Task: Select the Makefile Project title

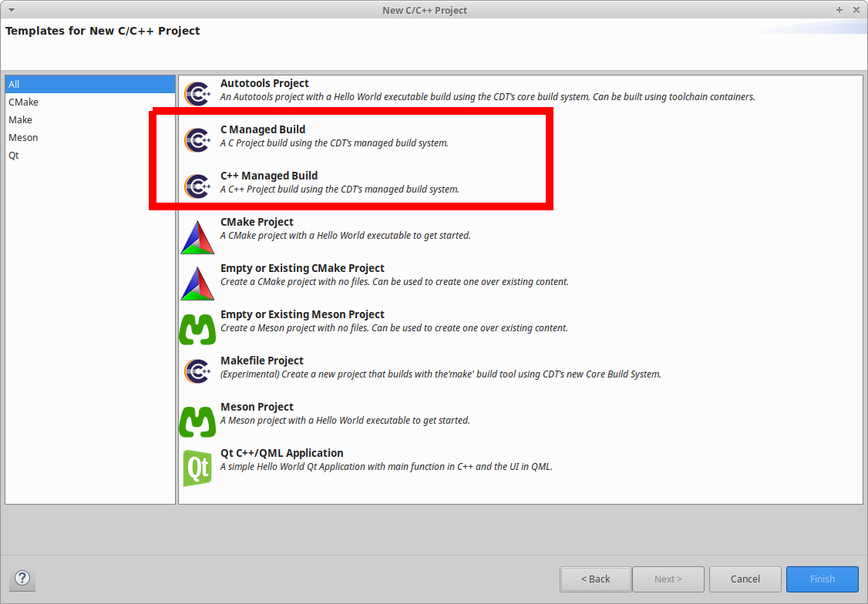Action: [262, 361]
